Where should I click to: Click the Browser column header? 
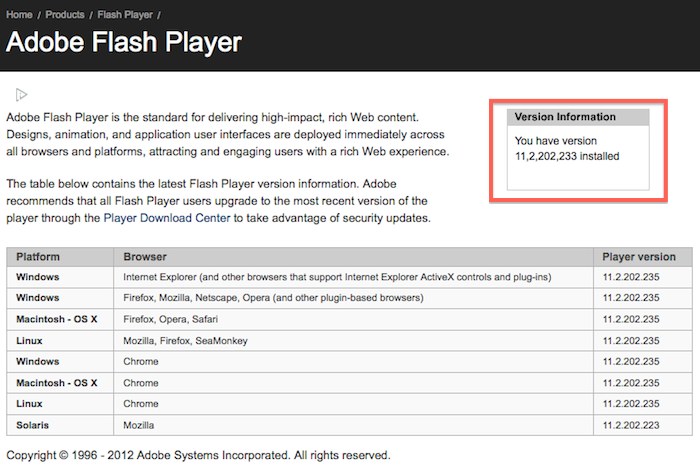145,257
